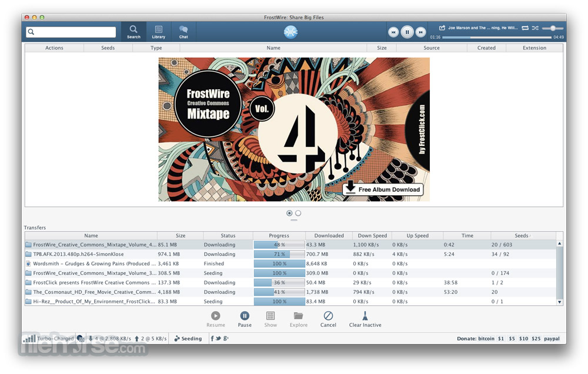Screen dimensions: 588x374
Task: Sort transfers by Status column
Action: pyautogui.click(x=228, y=236)
